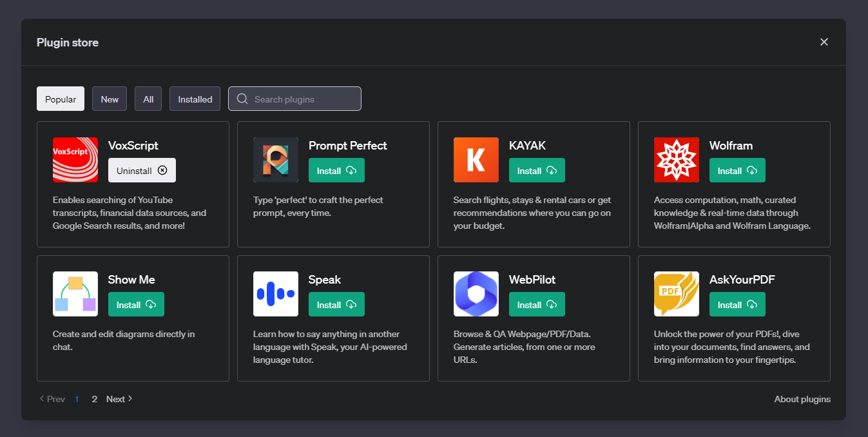Viewport: 868px width, 437px height.
Task: Click the Speak description about language tutor
Action: (x=330, y=347)
